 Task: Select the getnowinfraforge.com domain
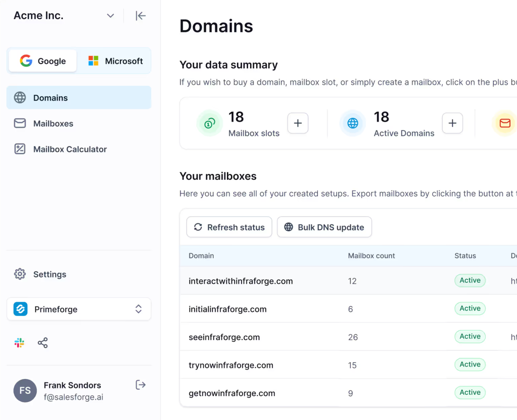[x=232, y=393]
